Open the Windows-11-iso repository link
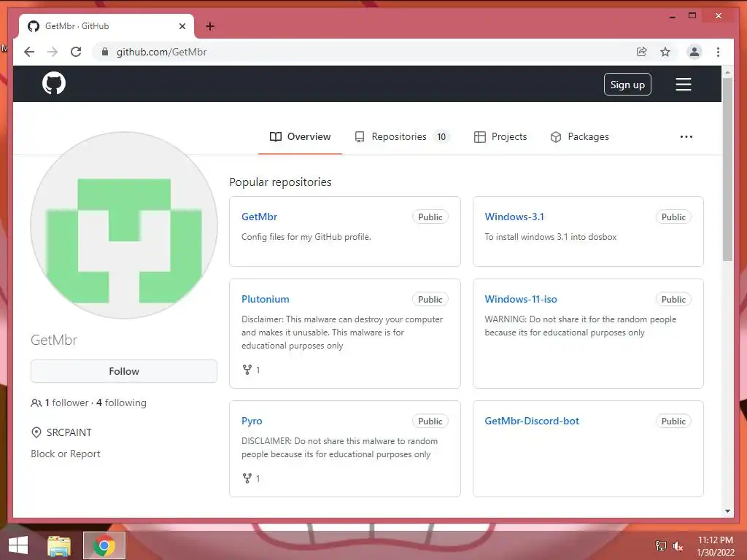The width and height of the screenshot is (747, 560). click(x=521, y=299)
